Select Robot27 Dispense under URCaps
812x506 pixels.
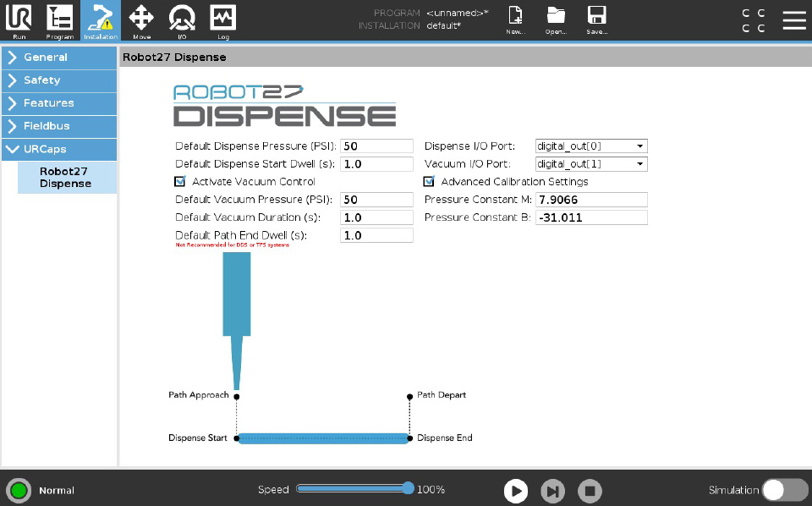(x=67, y=176)
